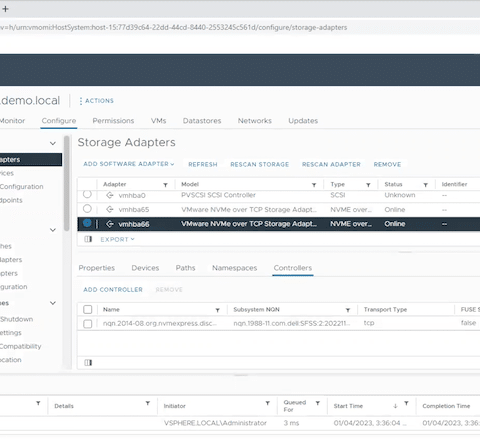Open column chooser icon under controllers table
The width and height of the screenshot is (480, 445).
click(88, 363)
